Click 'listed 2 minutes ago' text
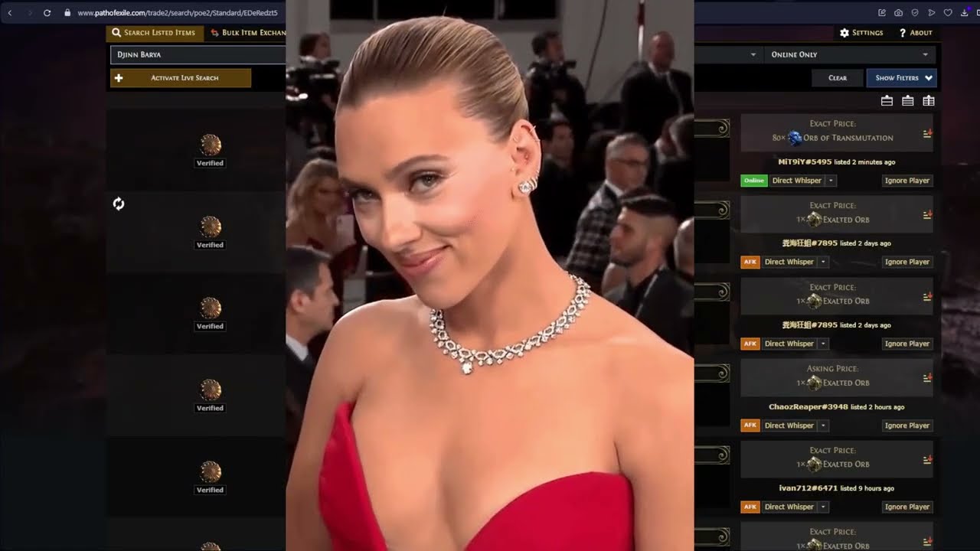The height and width of the screenshot is (551, 980). [864, 162]
